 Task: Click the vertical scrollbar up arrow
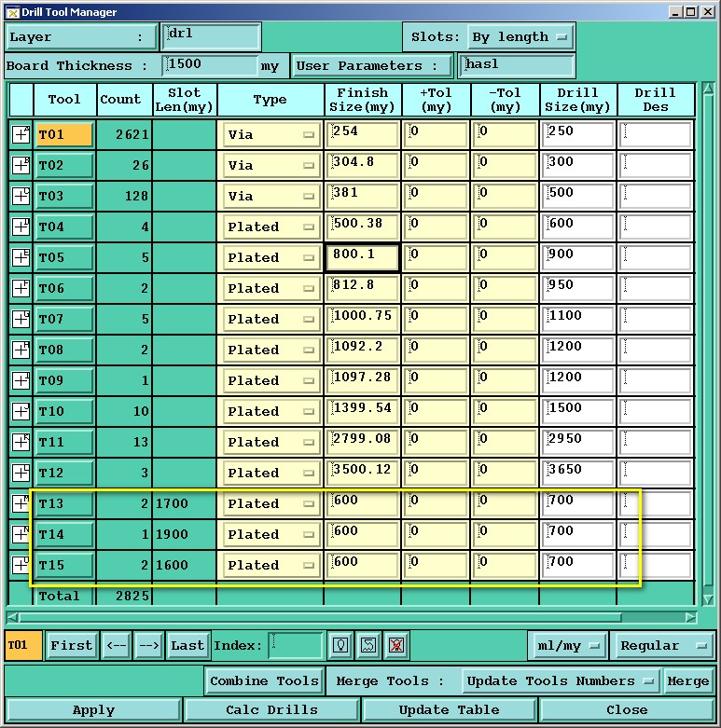[709, 89]
